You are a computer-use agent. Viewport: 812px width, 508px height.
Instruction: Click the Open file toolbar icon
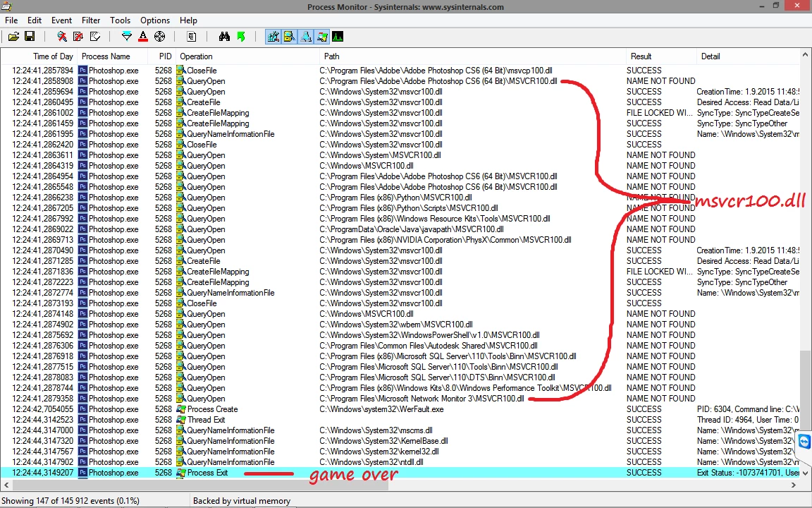(x=13, y=36)
